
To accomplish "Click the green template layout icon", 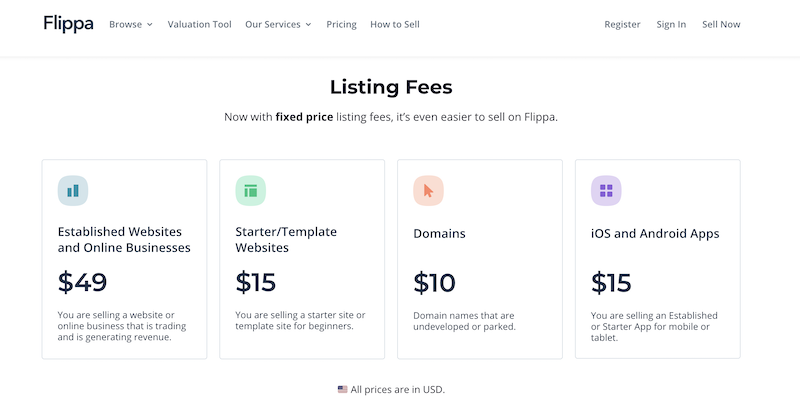I will 251,190.
